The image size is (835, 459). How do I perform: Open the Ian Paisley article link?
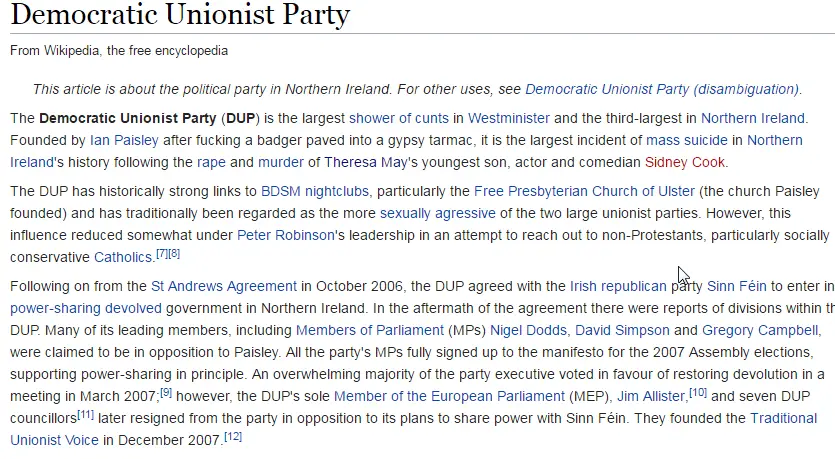coord(119,140)
